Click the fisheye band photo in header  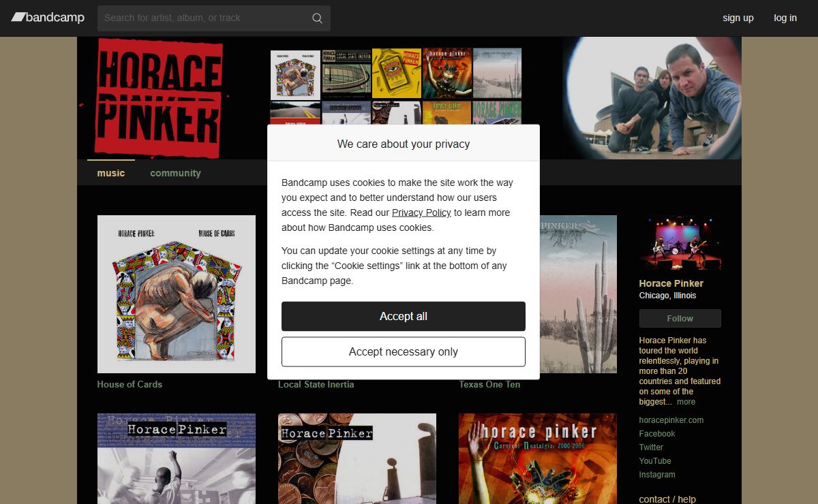point(652,98)
